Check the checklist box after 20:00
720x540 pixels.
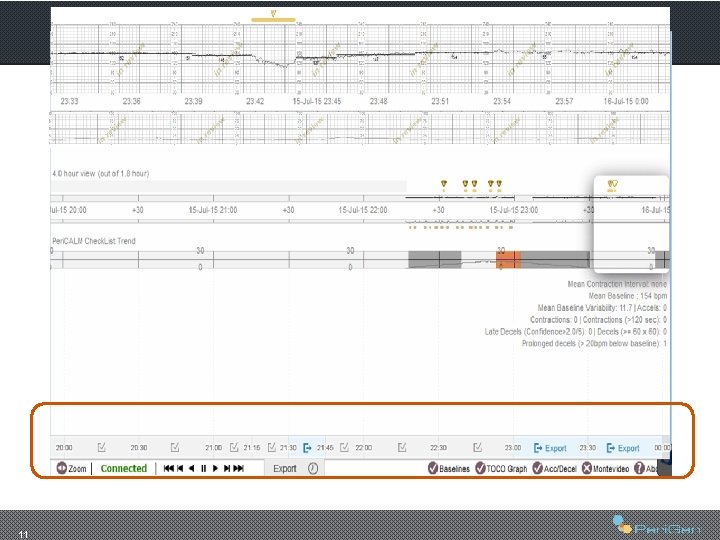101,447
